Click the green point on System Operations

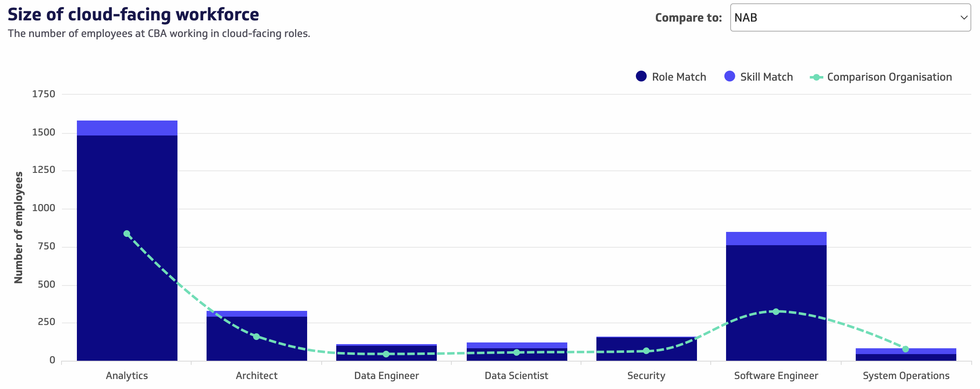[906, 349]
